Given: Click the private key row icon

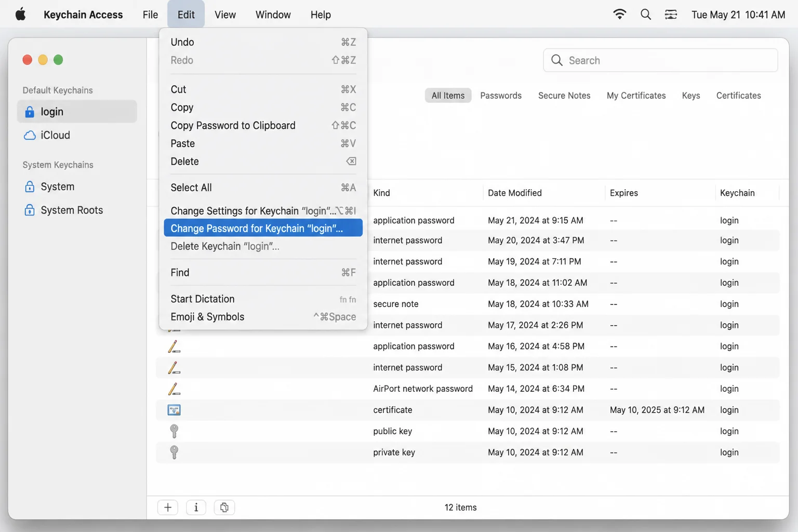Looking at the screenshot, I should click(x=174, y=453).
